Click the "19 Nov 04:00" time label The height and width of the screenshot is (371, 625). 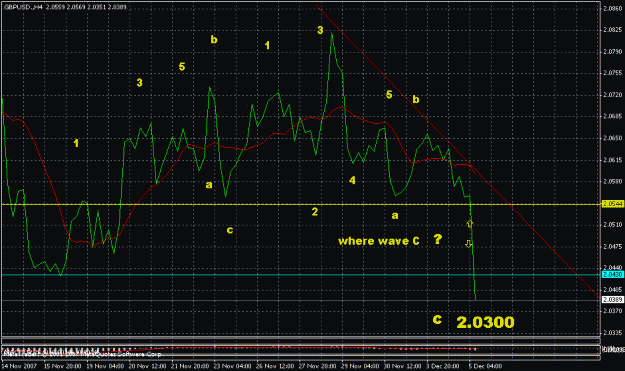click(105, 366)
